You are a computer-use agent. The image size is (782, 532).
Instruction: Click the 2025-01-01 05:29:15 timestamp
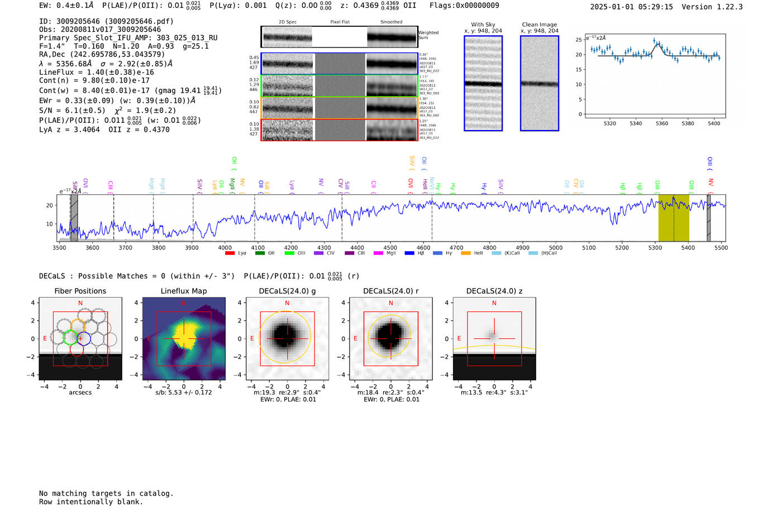632,7
